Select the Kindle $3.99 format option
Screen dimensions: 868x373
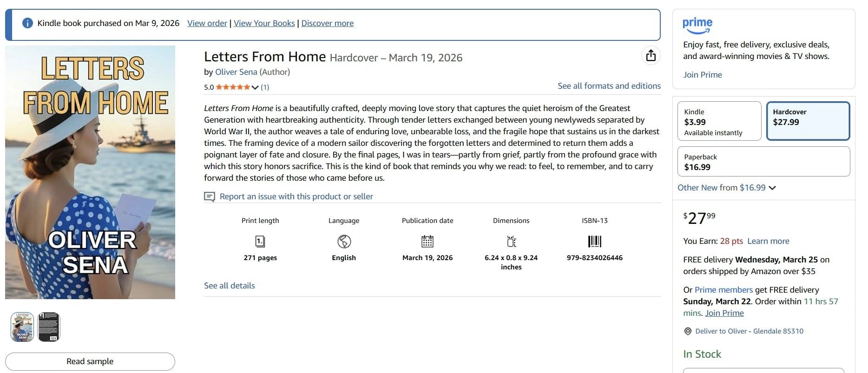coord(719,121)
